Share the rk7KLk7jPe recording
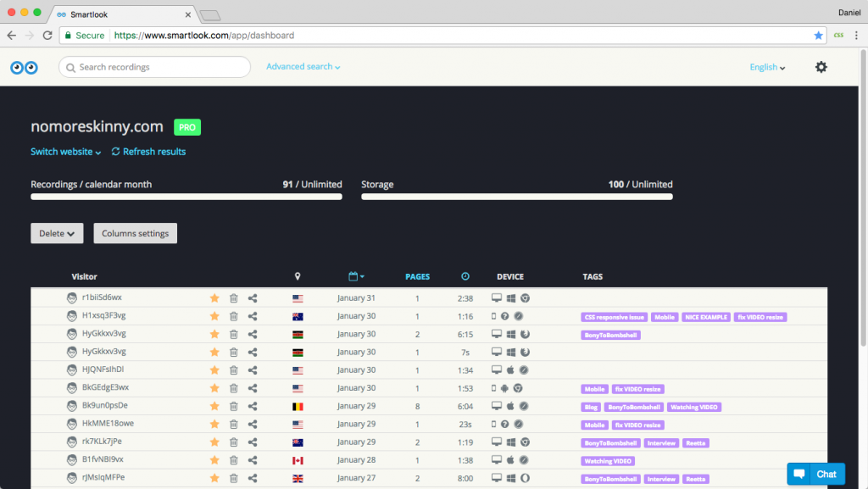The width and height of the screenshot is (868, 489). point(253,442)
